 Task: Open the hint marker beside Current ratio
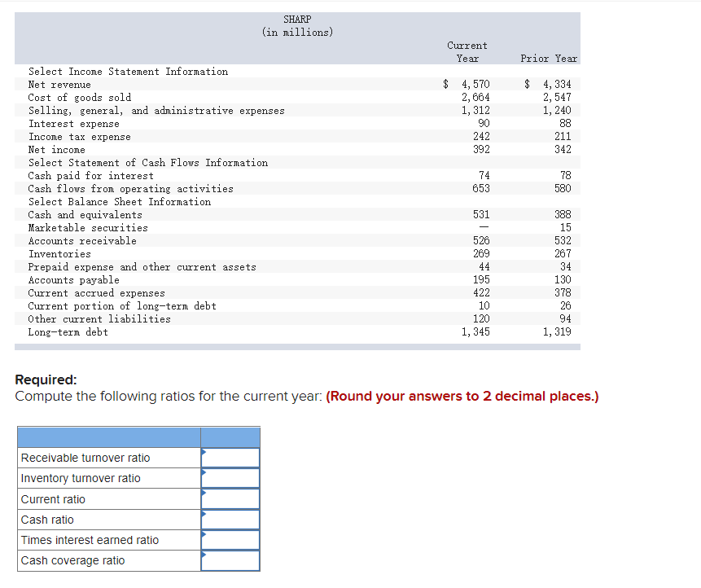pyautogui.click(x=204, y=494)
